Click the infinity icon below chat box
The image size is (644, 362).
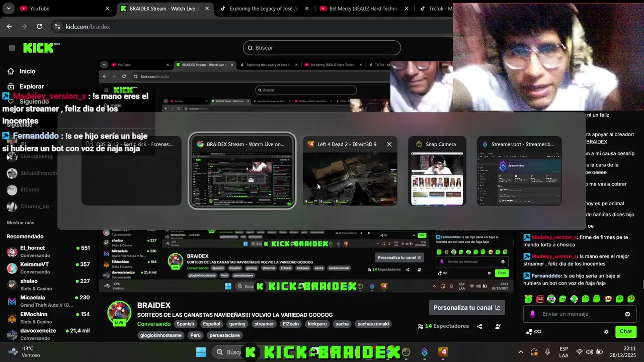[538, 332]
